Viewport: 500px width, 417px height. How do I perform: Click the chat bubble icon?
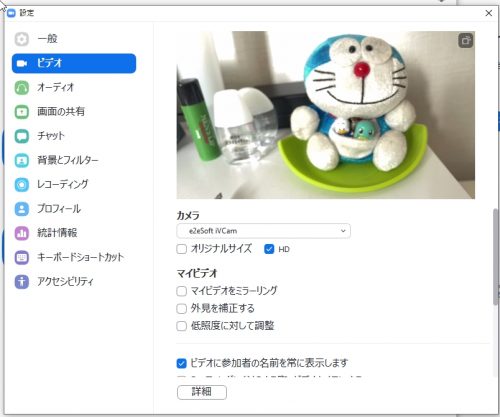coord(22,136)
